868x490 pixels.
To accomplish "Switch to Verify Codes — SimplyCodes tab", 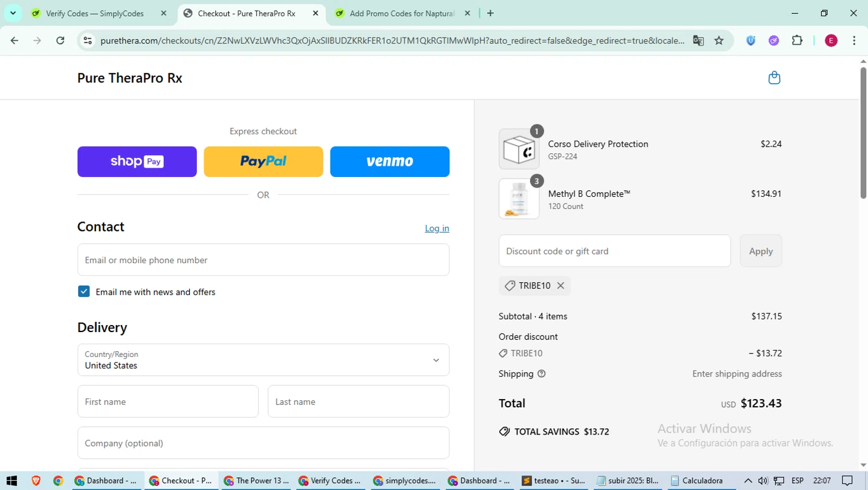I will (x=98, y=13).
